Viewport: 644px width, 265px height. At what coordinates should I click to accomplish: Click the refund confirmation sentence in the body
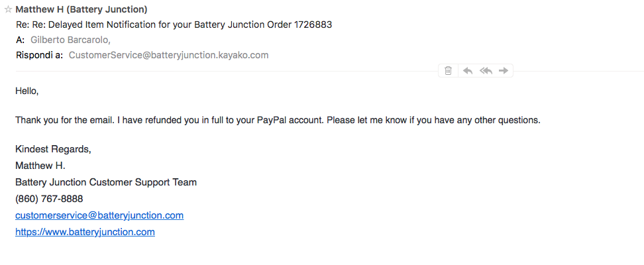pyautogui.click(x=199, y=121)
